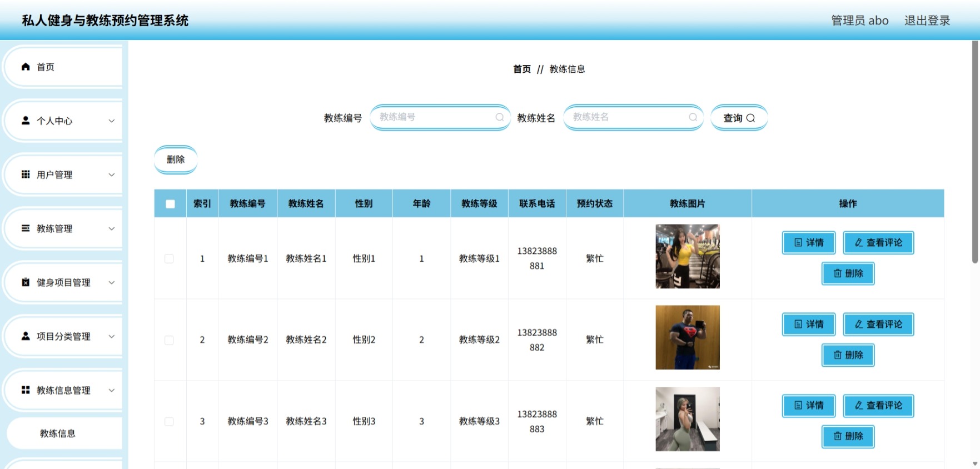
Task: Click document icon on row 1 详情
Action: point(798,243)
